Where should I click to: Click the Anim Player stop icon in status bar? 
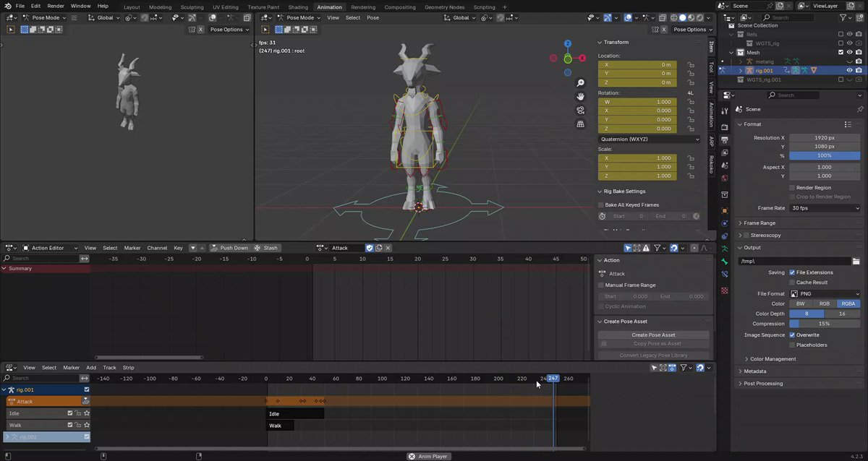pos(412,457)
